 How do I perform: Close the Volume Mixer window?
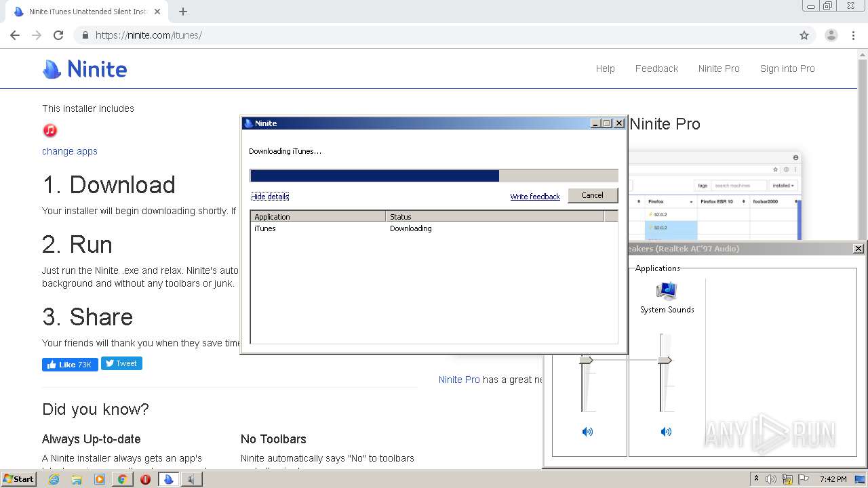click(858, 249)
